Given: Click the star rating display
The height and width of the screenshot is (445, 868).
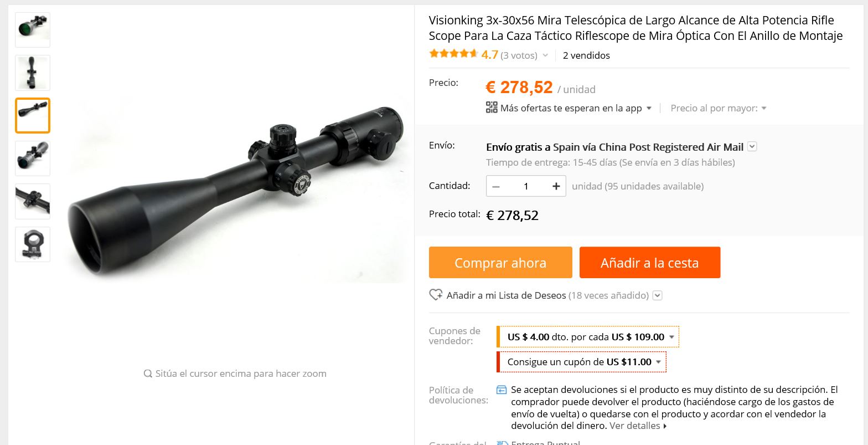Looking at the screenshot, I should pos(453,54).
